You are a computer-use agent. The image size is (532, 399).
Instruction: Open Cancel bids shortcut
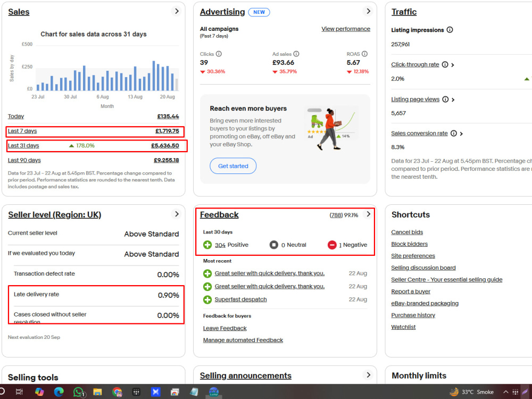click(x=407, y=232)
